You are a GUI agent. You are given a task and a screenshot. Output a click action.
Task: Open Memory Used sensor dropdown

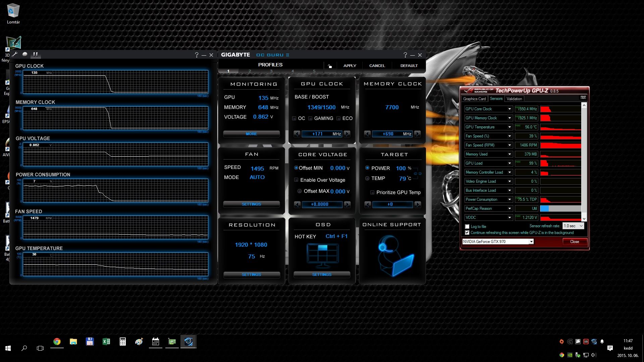point(509,154)
